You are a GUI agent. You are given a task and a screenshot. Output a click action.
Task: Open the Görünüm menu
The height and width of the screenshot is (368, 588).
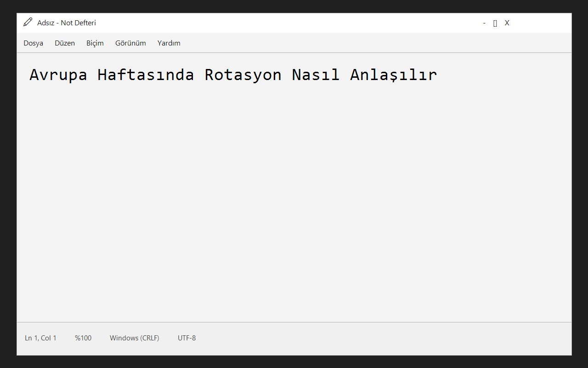pyautogui.click(x=130, y=43)
